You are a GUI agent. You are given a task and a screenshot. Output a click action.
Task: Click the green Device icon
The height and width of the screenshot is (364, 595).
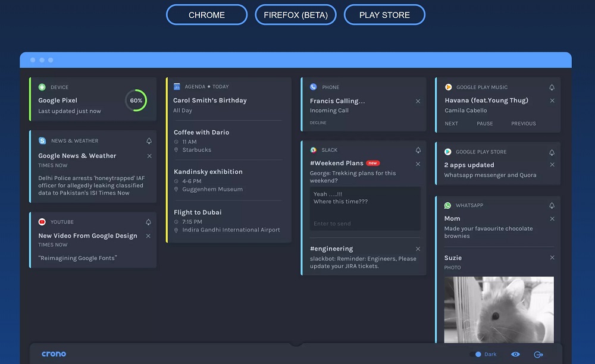point(42,87)
